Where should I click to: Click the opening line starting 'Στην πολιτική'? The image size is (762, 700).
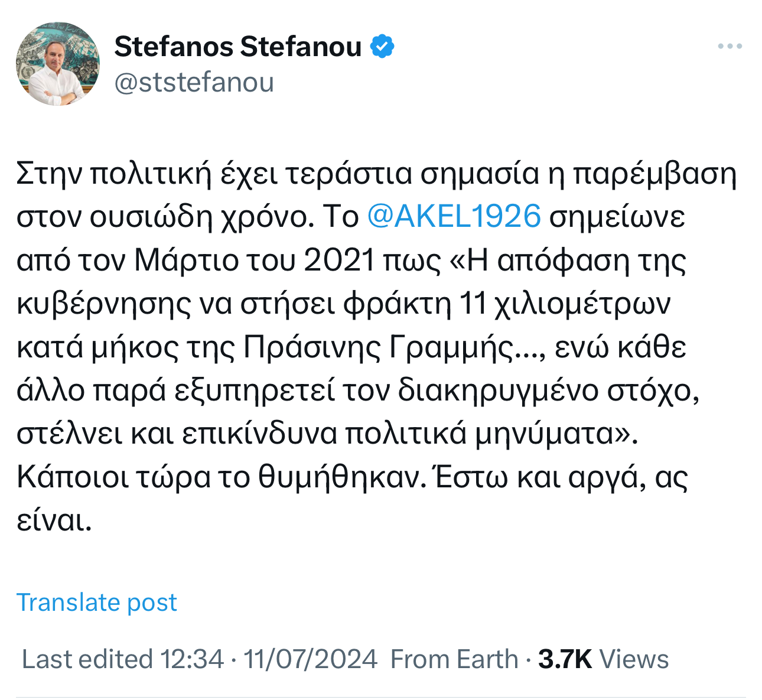pyautogui.click(x=377, y=173)
